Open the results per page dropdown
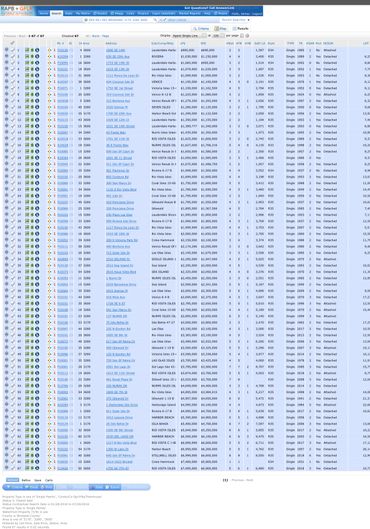Screen dimensions: 370x529 point(218,36)
